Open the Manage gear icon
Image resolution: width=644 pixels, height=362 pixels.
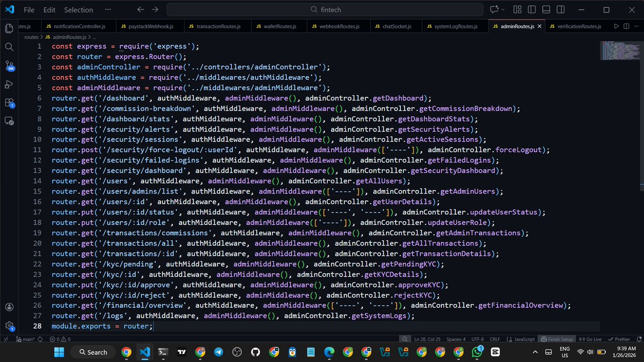9,326
